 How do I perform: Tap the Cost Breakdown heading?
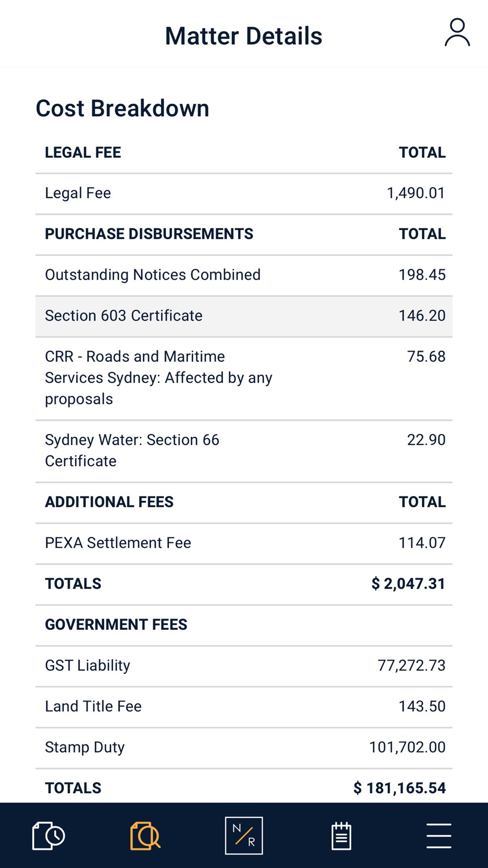coord(122,108)
